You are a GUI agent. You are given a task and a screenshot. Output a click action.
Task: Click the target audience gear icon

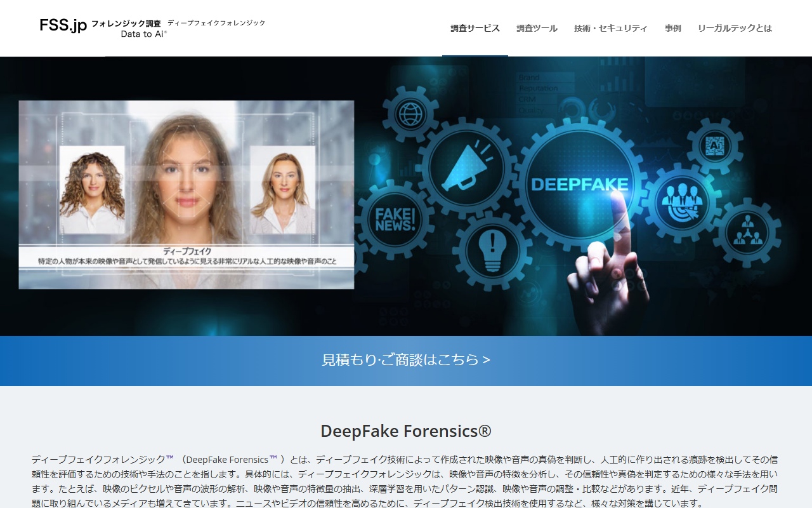click(682, 203)
